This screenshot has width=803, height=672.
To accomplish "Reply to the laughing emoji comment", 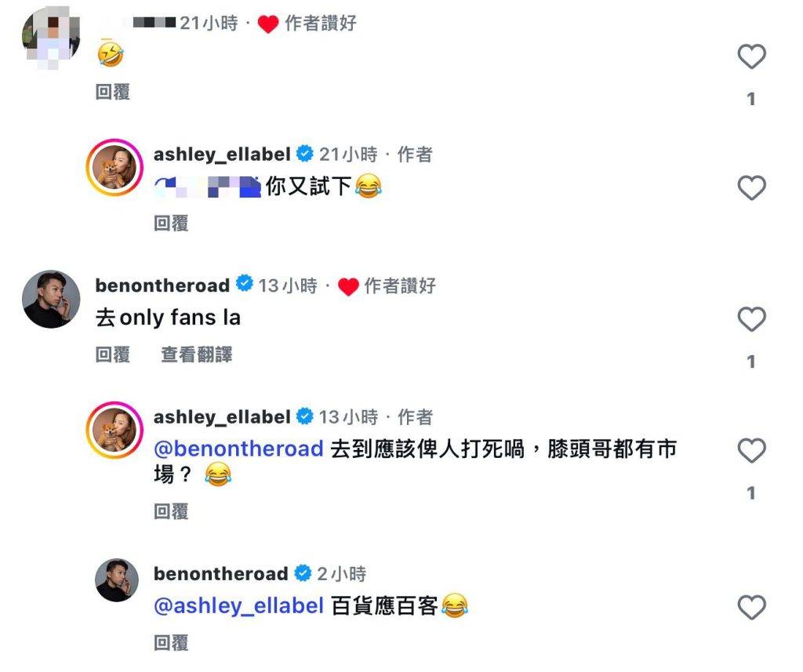I will point(113,93).
